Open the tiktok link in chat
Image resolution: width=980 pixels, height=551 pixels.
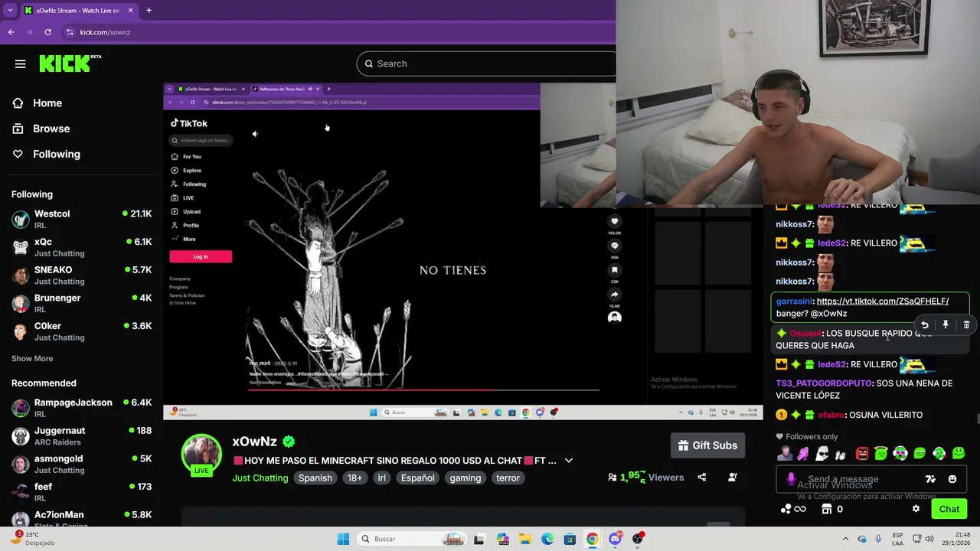tap(883, 301)
